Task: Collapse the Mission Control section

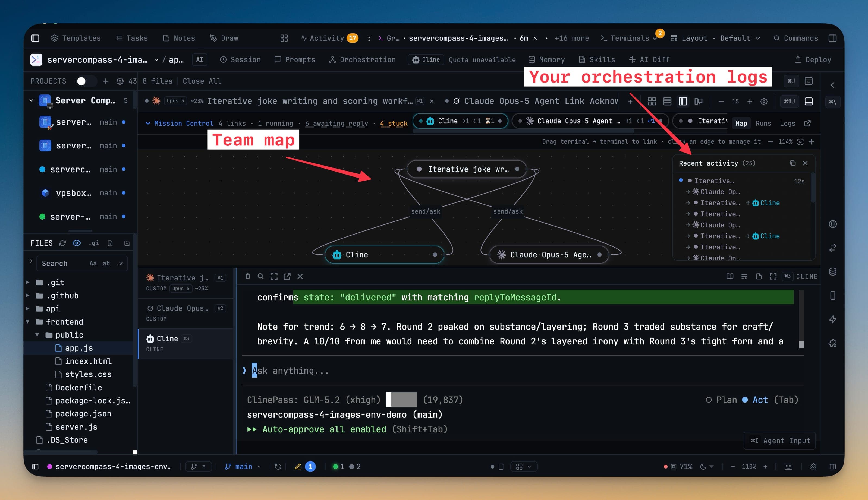Action: point(148,123)
